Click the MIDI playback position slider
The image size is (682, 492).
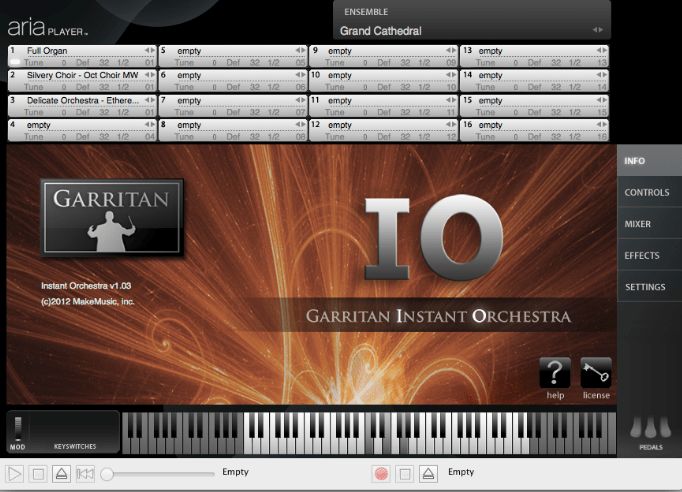pos(157,474)
